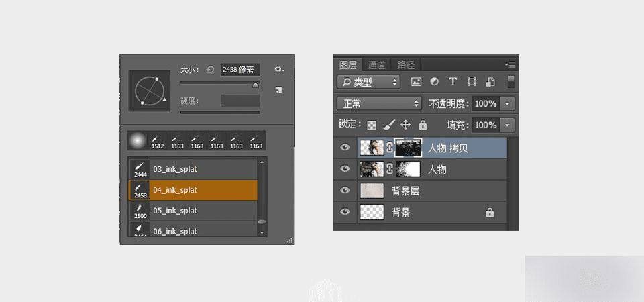644x302 pixels.
Task: Filter layers by adjustment layer type
Action: [x=434, y=81]
